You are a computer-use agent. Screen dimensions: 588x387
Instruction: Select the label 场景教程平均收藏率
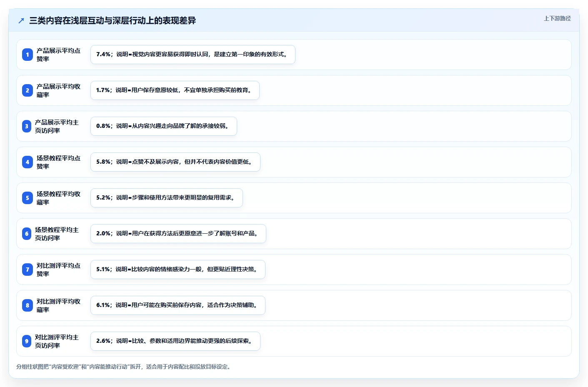pyautogui.click(x=58, y=198)
